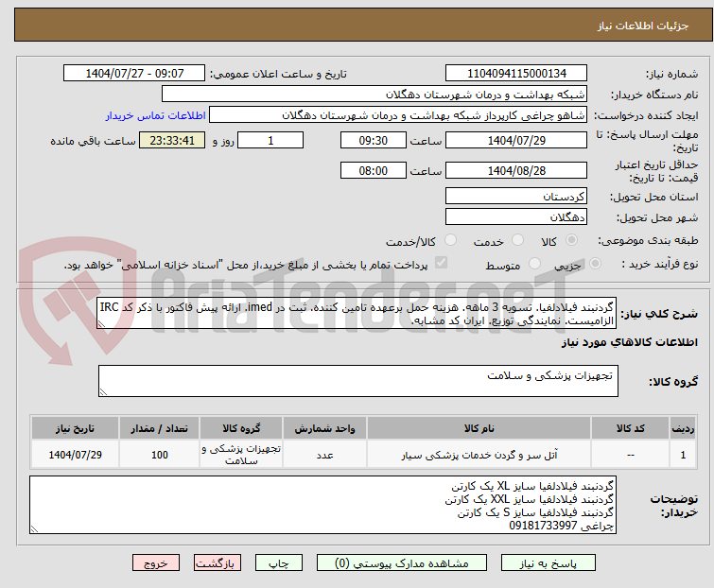The width and height of the screenshot is (714, 588).
Task: Click the city field دهگلان
Action: [x=516, y=217]
